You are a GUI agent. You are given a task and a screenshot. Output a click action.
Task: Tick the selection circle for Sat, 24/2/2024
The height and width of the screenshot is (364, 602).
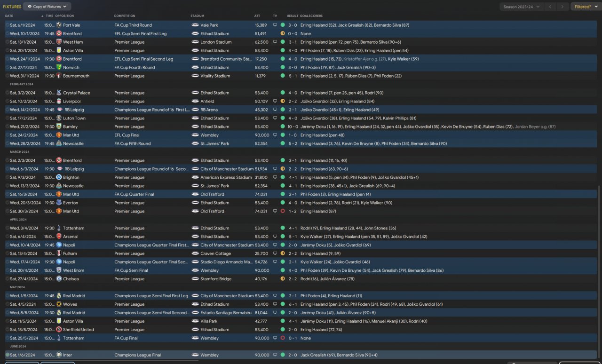[x=7, y=135]
